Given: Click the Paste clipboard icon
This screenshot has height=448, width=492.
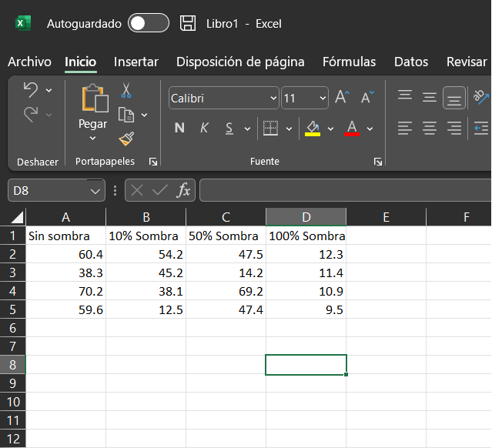Looking at the screenshot, I should [x=95, y=99].
